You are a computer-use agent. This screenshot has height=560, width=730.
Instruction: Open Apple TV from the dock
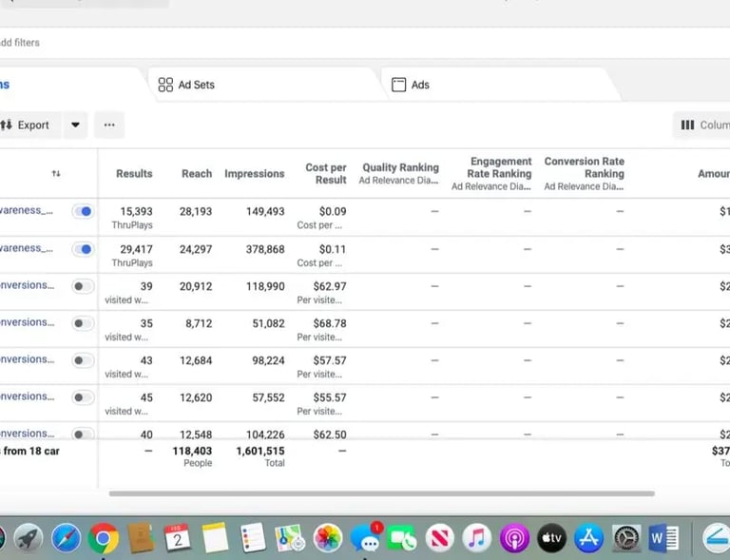pos(551,538)
